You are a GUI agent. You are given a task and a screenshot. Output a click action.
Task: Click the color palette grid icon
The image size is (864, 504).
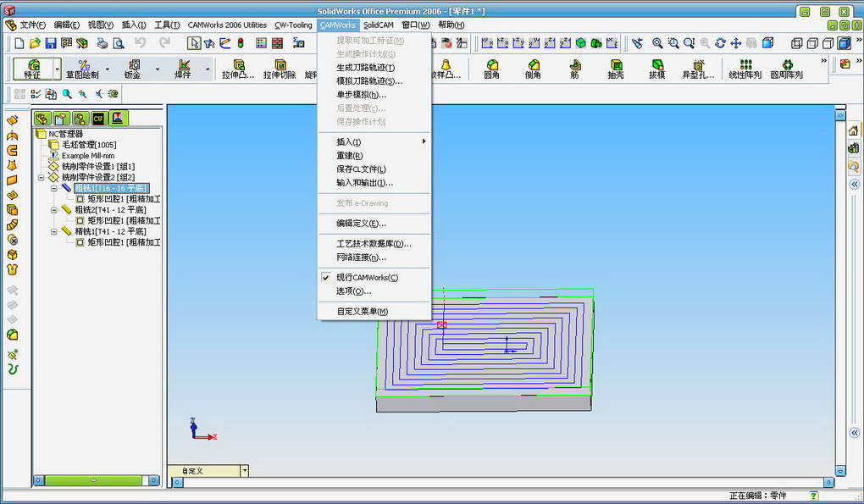[261, 43]
